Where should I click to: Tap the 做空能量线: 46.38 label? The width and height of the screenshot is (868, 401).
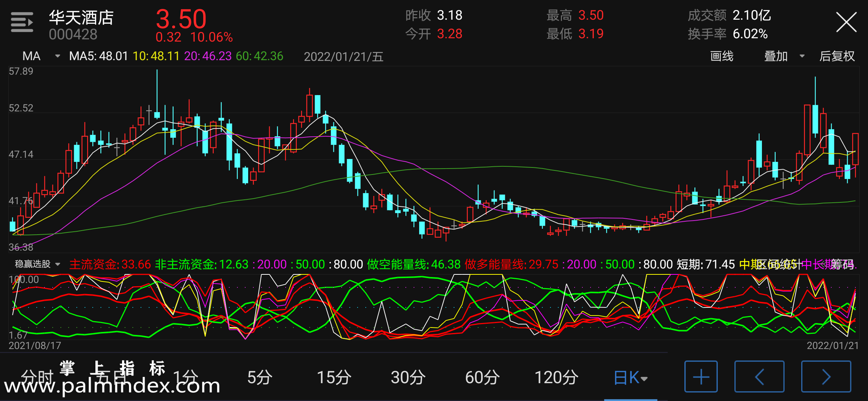click(x=414, y=264)
